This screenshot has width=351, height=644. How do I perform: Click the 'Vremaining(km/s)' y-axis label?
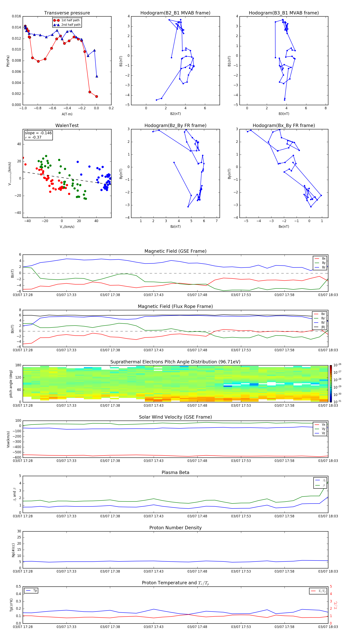[10, 173]
